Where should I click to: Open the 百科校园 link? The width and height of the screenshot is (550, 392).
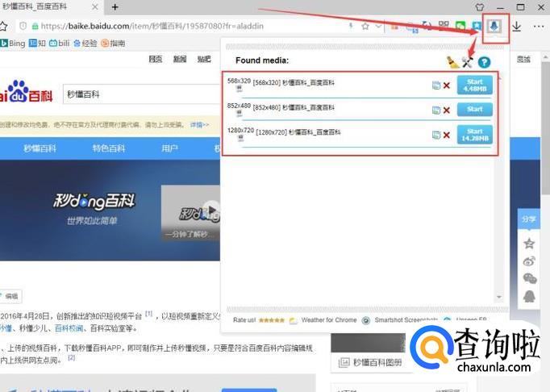click(69, 328)
